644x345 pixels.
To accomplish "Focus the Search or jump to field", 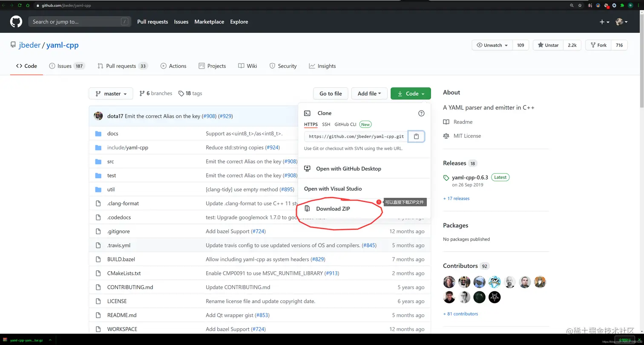I will pos(80,22).
